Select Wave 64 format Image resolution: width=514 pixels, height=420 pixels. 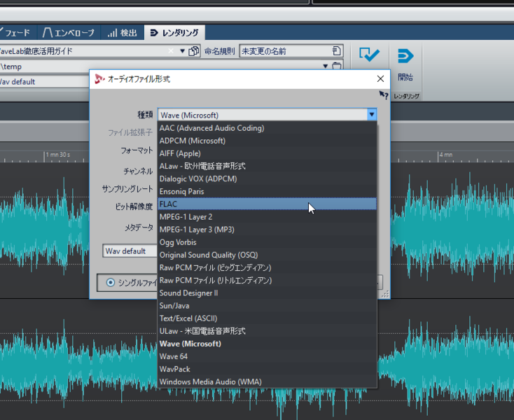click(267, 356)
